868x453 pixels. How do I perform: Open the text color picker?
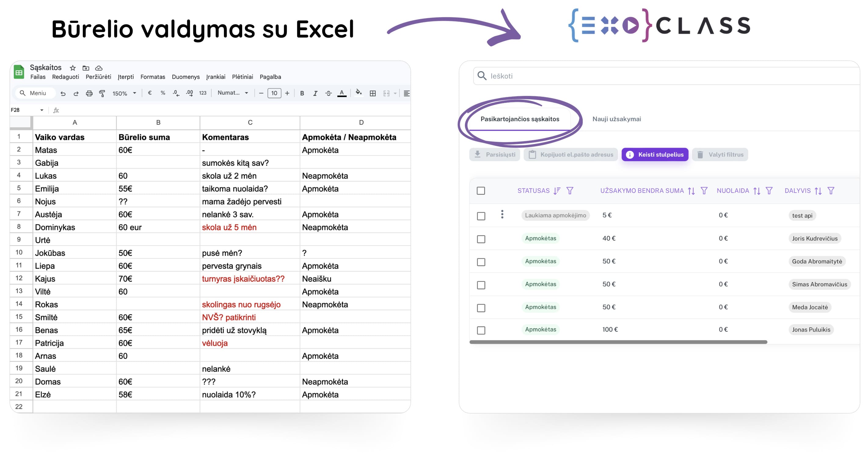[x=342, y=93]
